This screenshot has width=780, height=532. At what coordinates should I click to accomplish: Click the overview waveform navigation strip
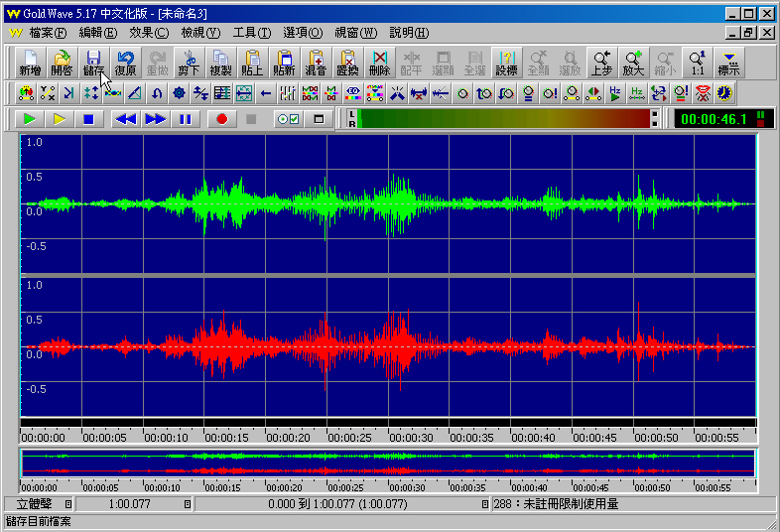pos(388,464)
